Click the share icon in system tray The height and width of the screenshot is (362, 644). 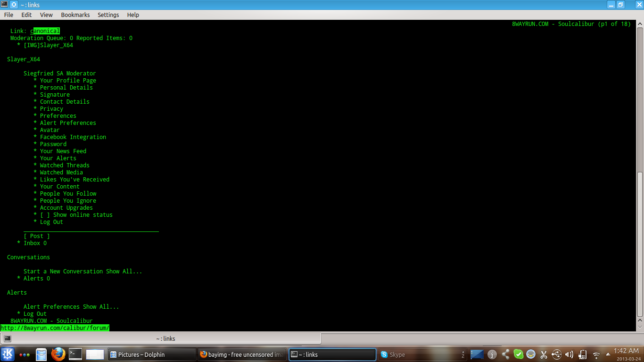pyautogui.click(x=505, y=354)
